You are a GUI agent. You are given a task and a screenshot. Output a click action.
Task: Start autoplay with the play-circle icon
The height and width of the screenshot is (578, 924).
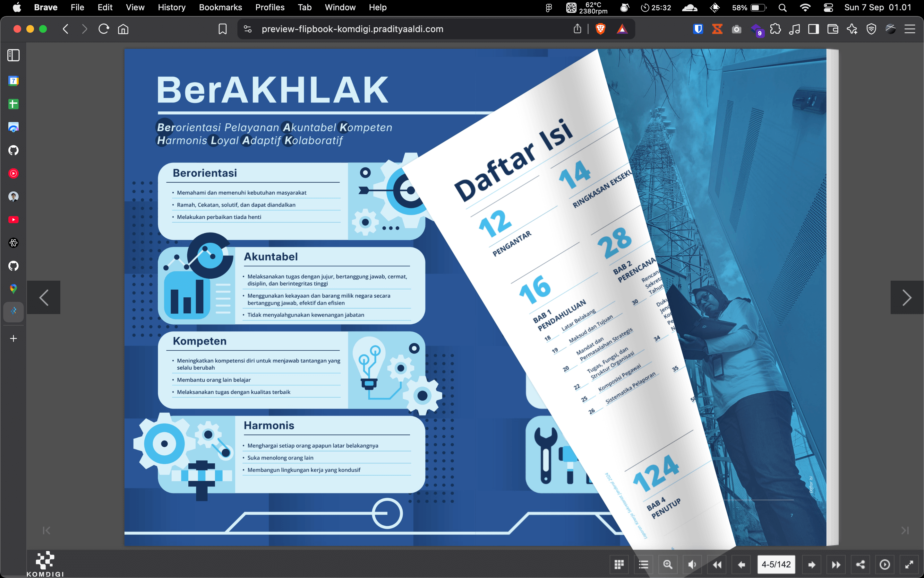click(x=885, y=564)
